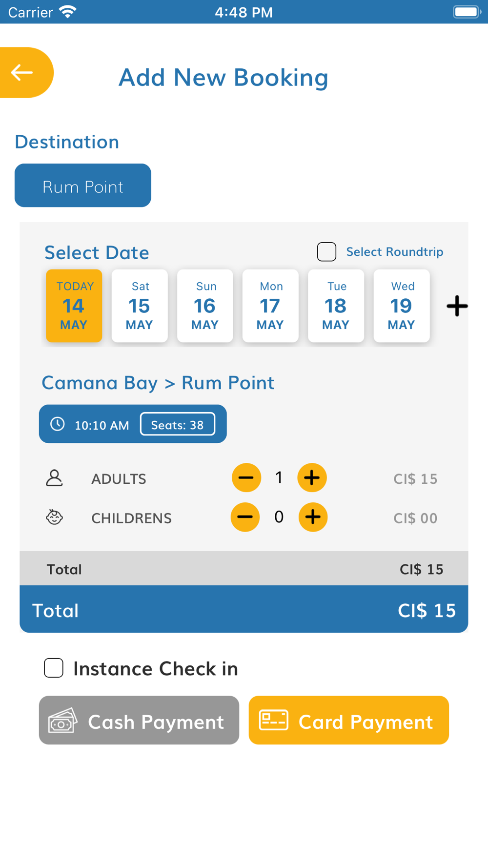
Task: Tap the baby face icon for childrens
Action: [54, 517]
